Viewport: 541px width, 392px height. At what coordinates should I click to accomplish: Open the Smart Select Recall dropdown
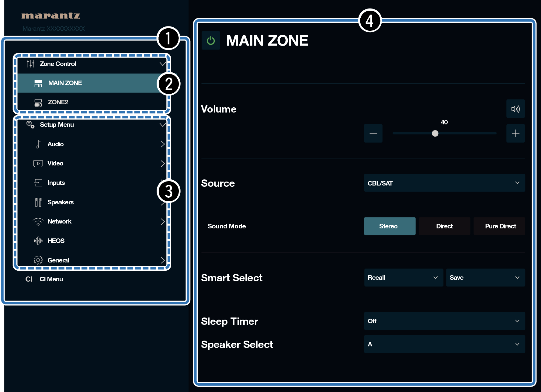tap(403, 278)
